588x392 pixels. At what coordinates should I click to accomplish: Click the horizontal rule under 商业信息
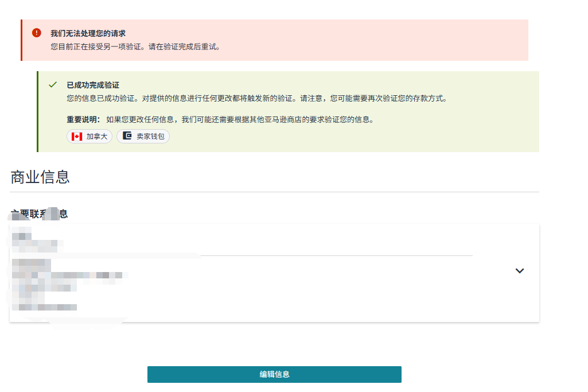(274, 192)
